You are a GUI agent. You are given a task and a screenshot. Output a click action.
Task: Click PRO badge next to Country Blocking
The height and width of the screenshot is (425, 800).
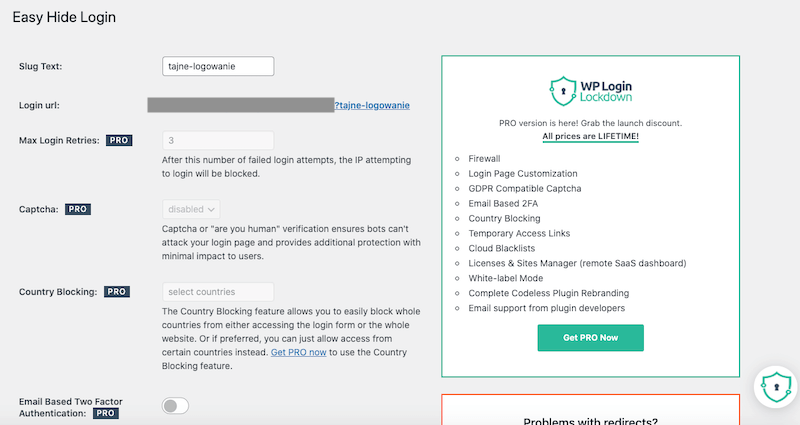(x=117, y=292)
